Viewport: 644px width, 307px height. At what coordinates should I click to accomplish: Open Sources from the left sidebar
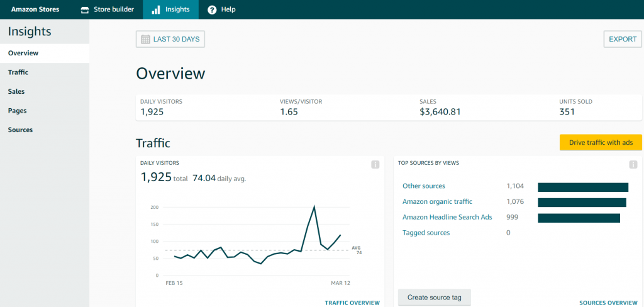tap(20, 130)
